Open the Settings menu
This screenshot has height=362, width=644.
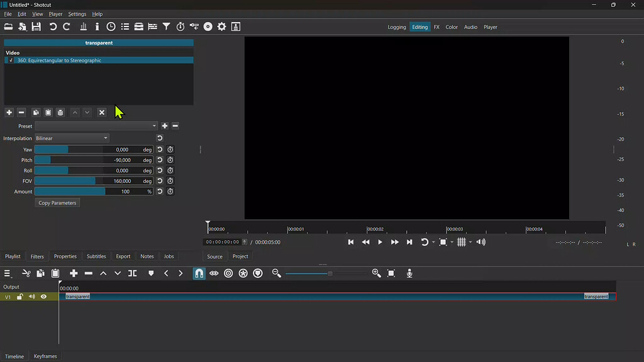tap(77, 14)
